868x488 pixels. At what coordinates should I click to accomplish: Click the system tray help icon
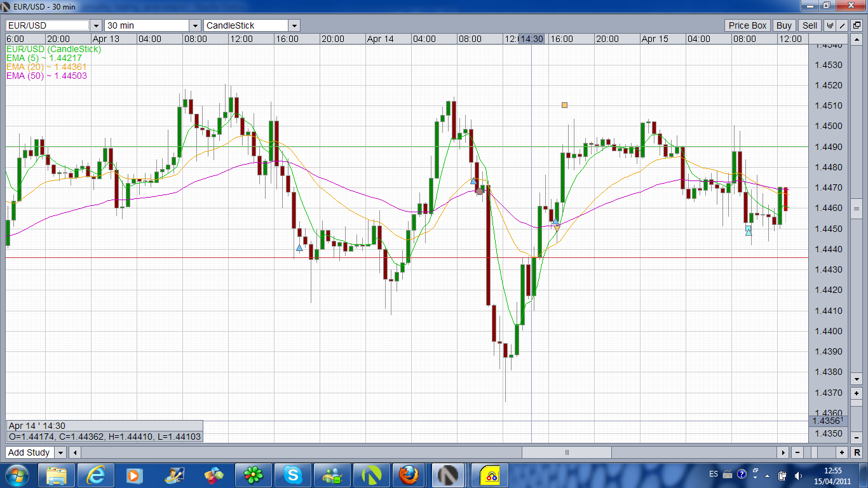741,475
